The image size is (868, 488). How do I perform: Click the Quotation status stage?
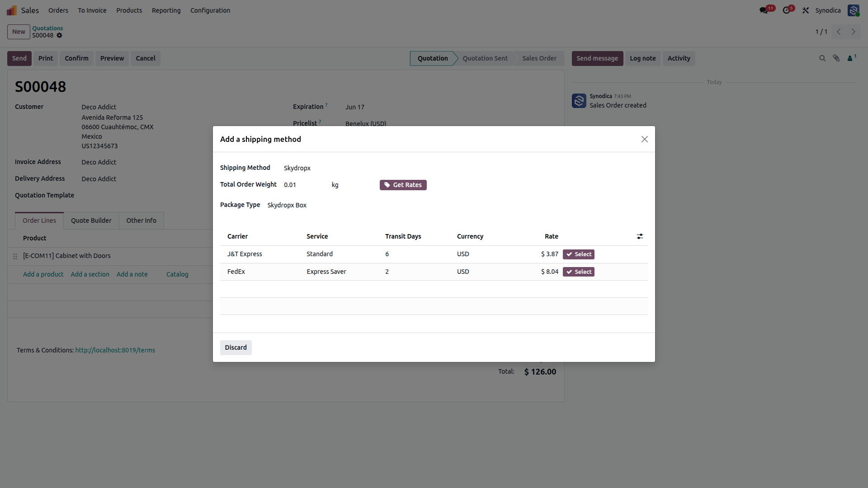433,58
